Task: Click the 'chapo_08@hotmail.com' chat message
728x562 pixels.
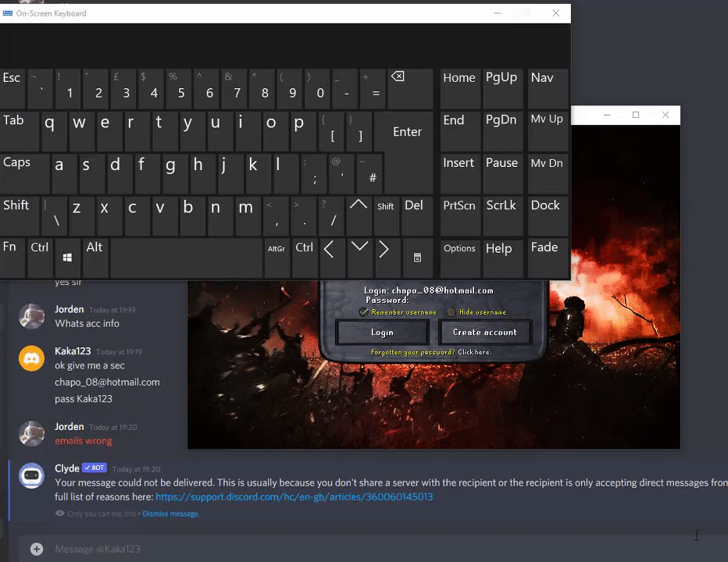Action: (x=107, y=382)
